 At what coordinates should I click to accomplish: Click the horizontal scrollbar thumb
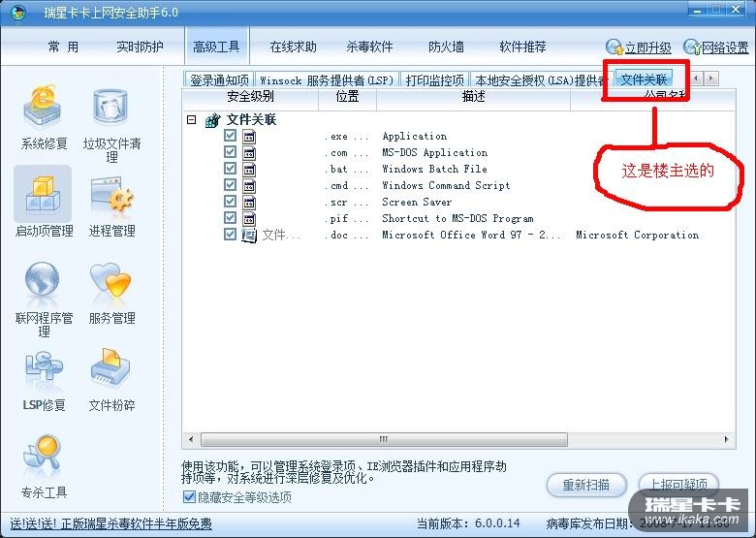point(384,439)
